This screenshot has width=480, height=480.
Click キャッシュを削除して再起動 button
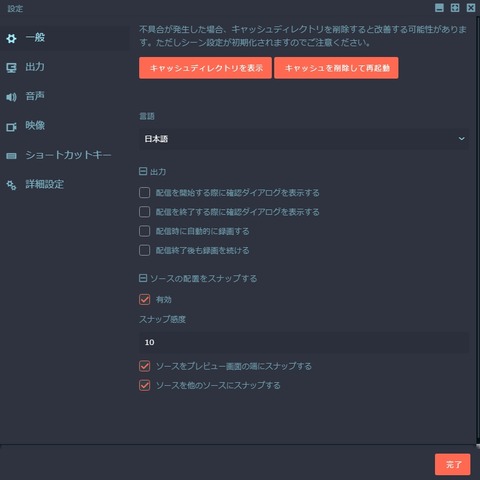[x=336, y=68]
